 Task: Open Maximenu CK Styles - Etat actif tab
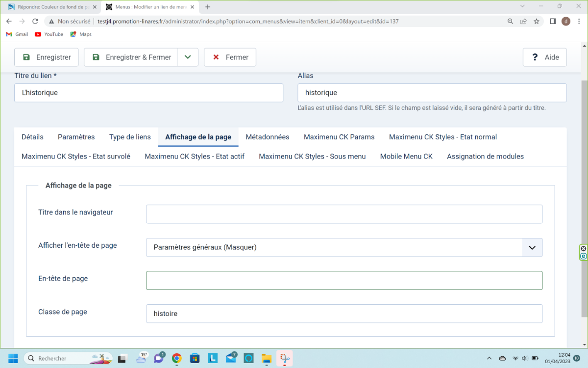coord(195,157)
